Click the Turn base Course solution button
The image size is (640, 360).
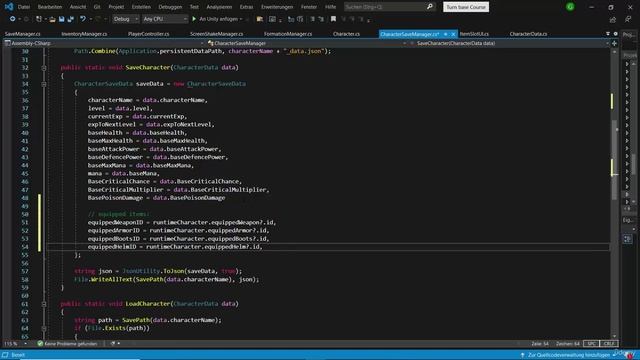(x=466, y=7)
